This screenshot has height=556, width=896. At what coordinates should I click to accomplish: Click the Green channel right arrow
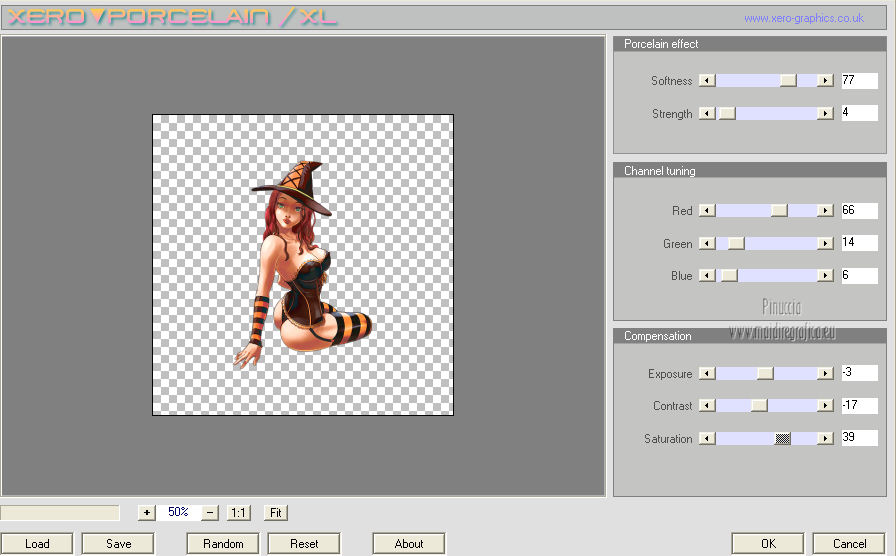825,244
